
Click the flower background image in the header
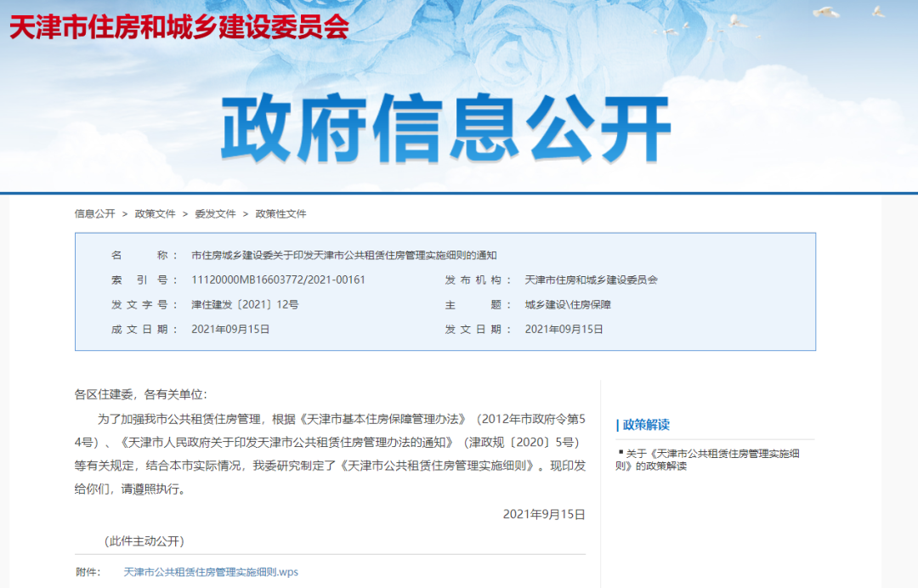pyautogui.click(x=510, y=51)
